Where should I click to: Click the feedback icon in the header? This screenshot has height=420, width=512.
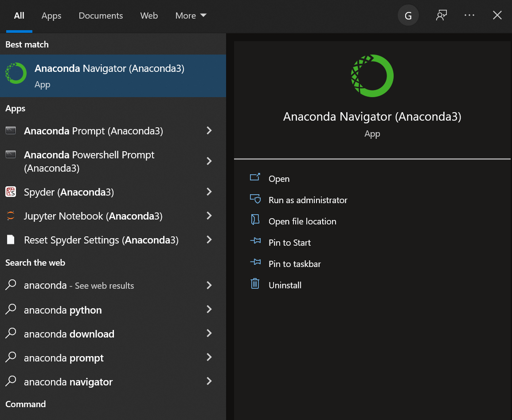point(442,16)
